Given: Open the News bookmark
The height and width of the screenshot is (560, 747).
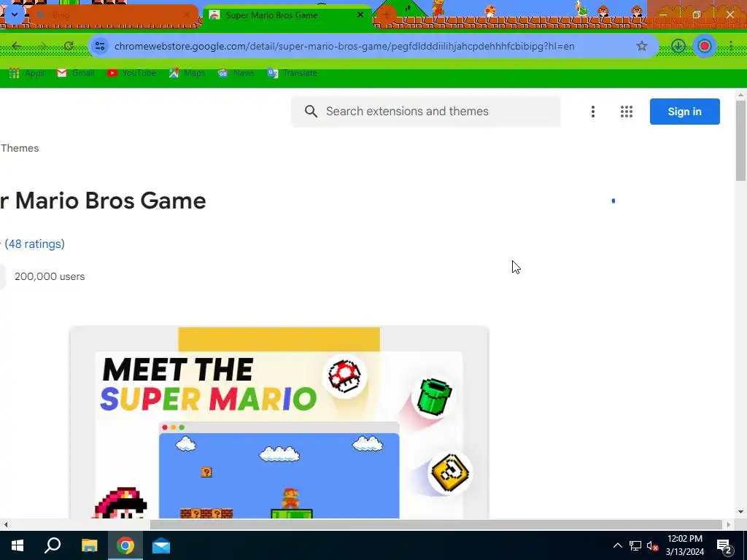Looking at the screenshot, I should click(236, 73).
